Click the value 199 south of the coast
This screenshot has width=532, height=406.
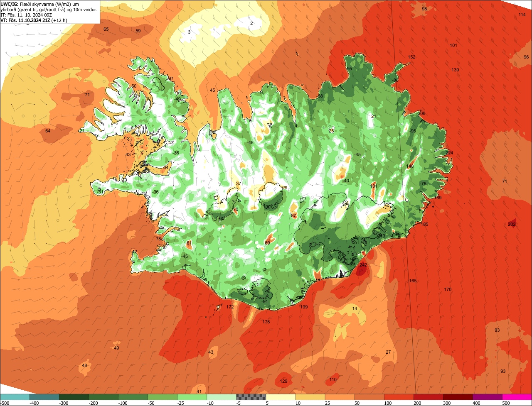[304, 307]
